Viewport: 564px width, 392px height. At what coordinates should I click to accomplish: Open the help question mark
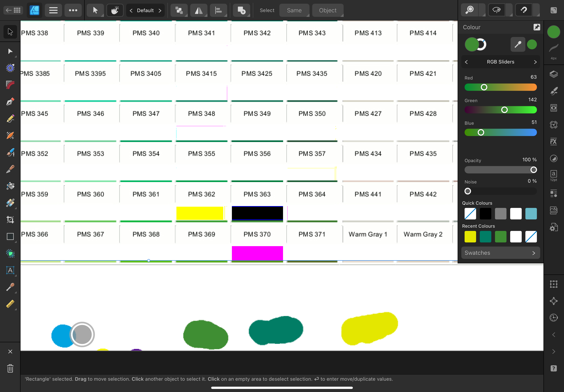pos(554,368)
